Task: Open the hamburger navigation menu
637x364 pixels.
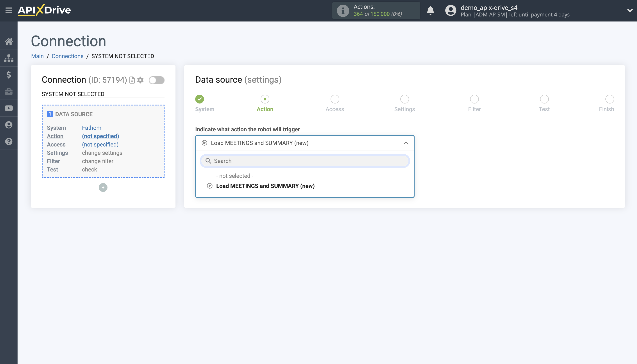Action: coord(9,11)
